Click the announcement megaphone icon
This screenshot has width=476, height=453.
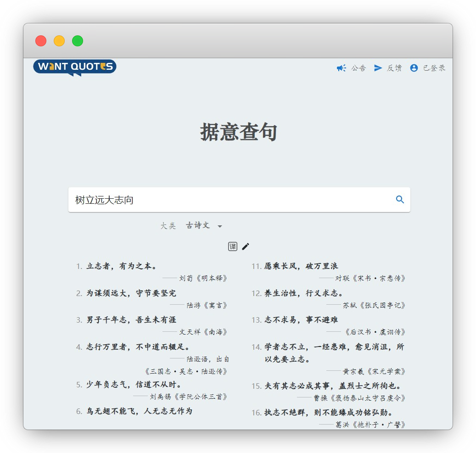pos(341,68)
